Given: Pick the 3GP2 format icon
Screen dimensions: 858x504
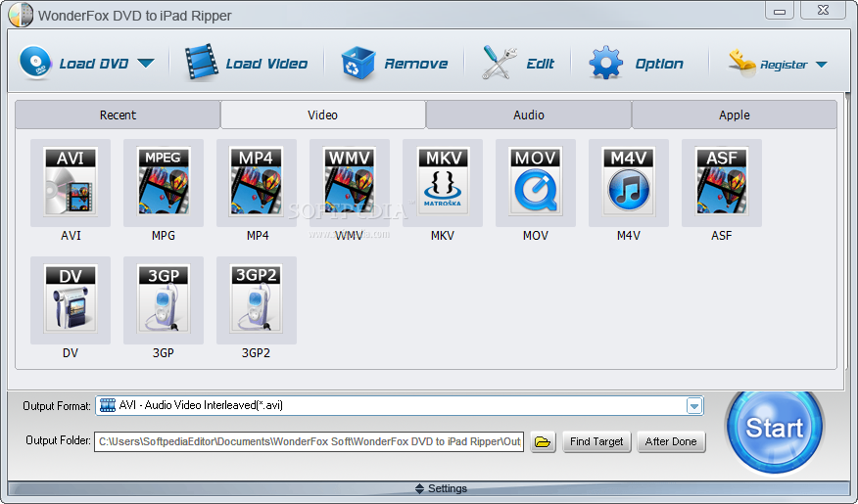Looking at the screenshot, I should click(x=257, y=300).
